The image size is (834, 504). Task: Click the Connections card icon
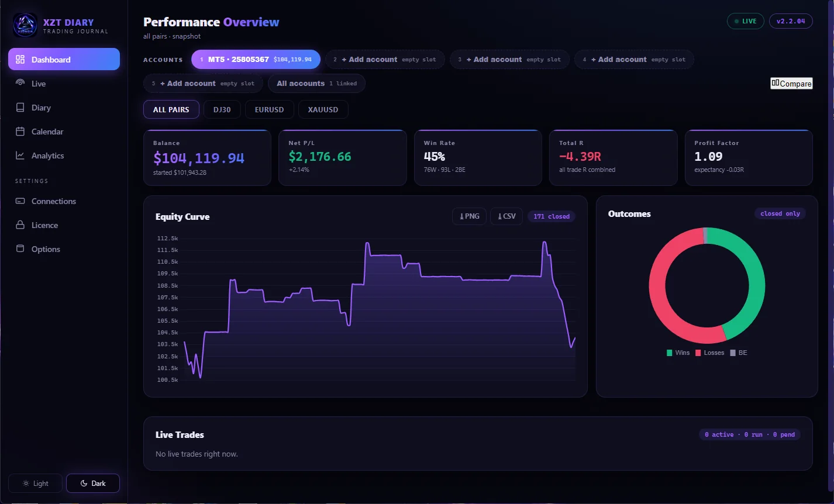coord(20,201)
